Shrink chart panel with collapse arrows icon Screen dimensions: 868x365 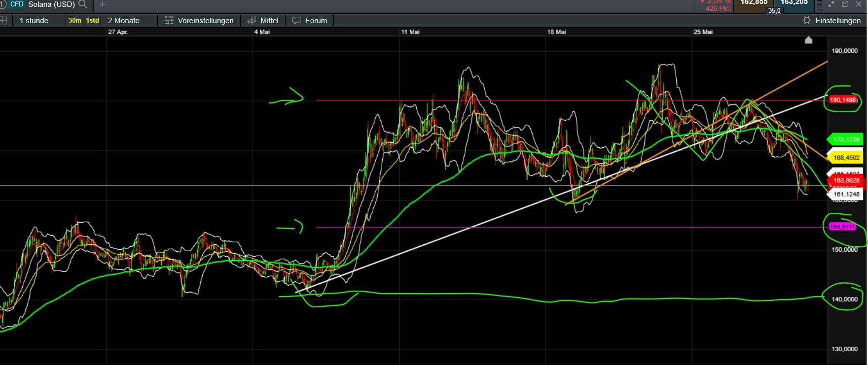(x=832, y=4)
